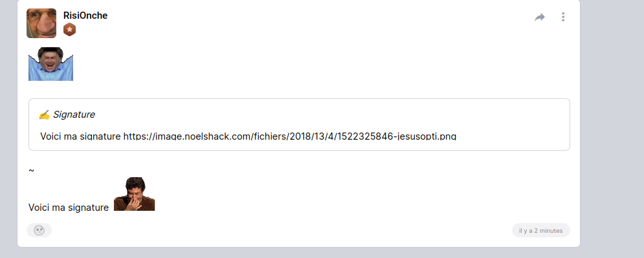The height and width of the screenshot is (258, 644).
Task: Click the forward arrow share icon
Action: 539,17
